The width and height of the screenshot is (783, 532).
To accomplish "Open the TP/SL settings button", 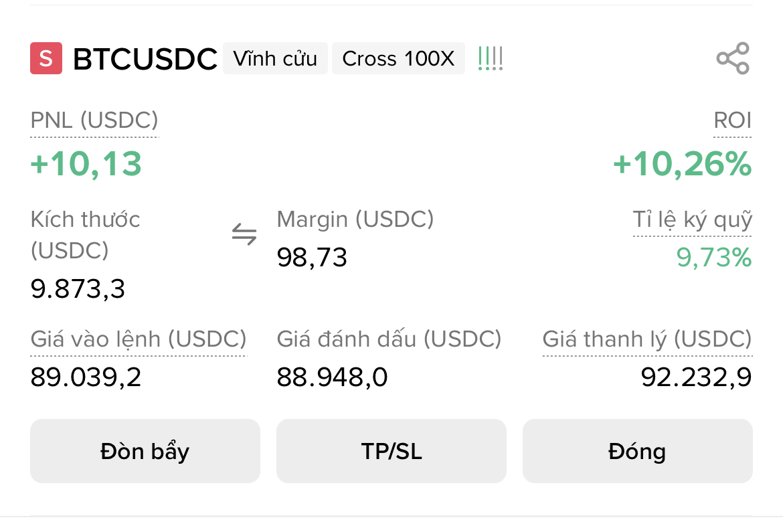I will coord(391,451).
